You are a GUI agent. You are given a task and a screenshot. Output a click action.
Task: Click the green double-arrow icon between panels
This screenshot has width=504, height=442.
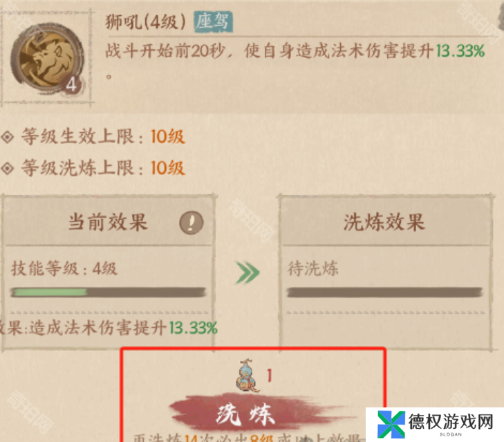click(x=247, y=273)
